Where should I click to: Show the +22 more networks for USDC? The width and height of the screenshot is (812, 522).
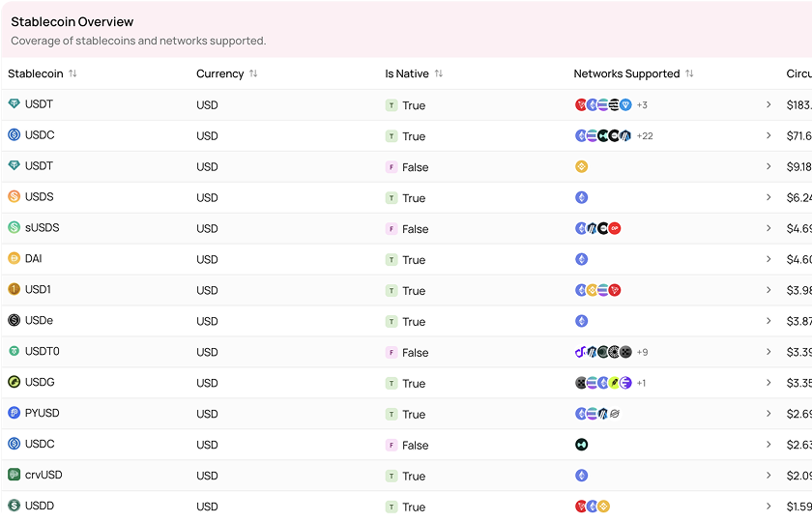pos(645,135)
